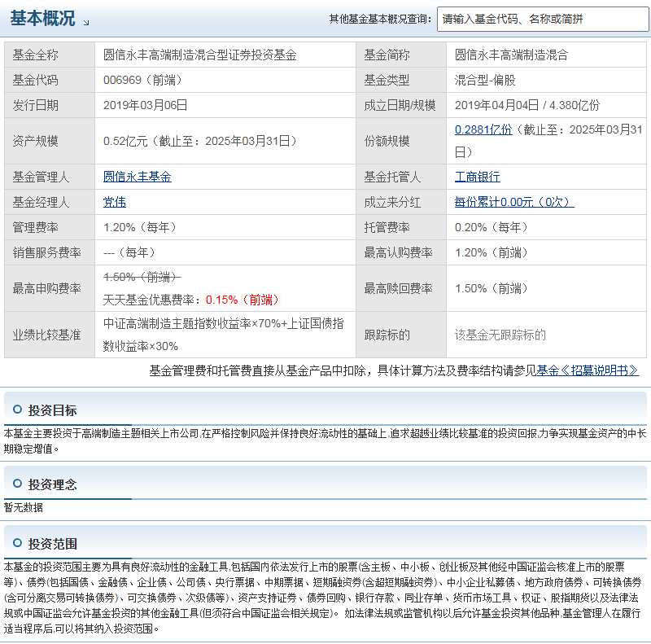Click the 基金管理人 label cell
Viewport: 651px width, 644px height.
tap(50, 177)
